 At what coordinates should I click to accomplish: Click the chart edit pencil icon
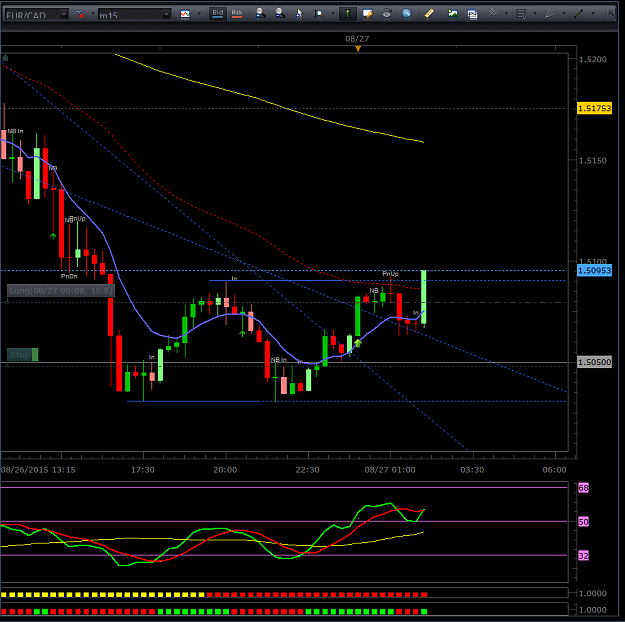[367, 14]
